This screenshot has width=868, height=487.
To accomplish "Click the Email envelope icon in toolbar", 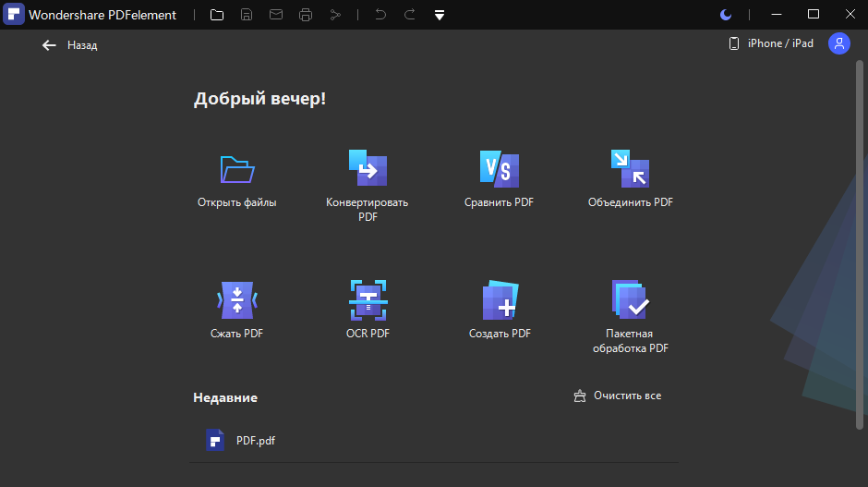I will (276, 15).
